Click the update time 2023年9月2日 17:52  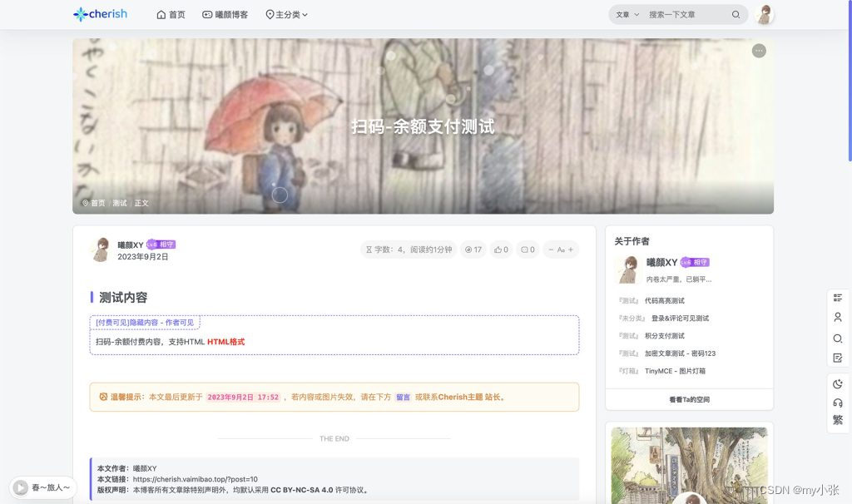coord(243,398)
